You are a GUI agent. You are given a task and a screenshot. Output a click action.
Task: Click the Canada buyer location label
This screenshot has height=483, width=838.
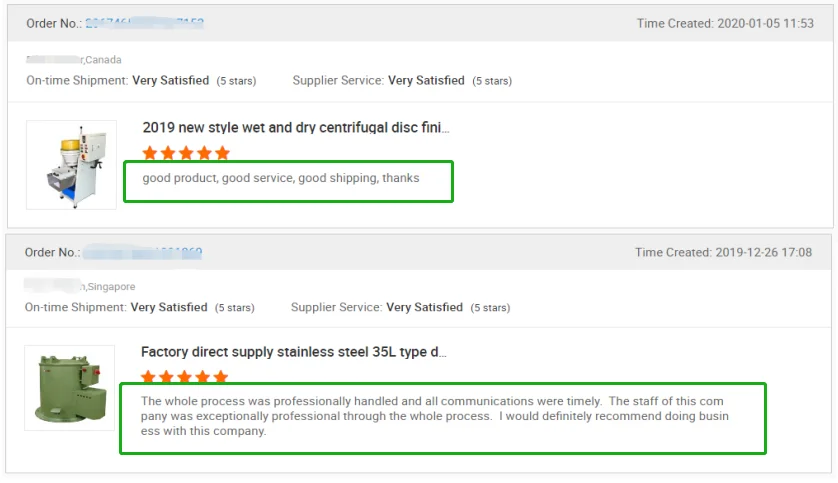pyautogui.click(x=75, y=60)
